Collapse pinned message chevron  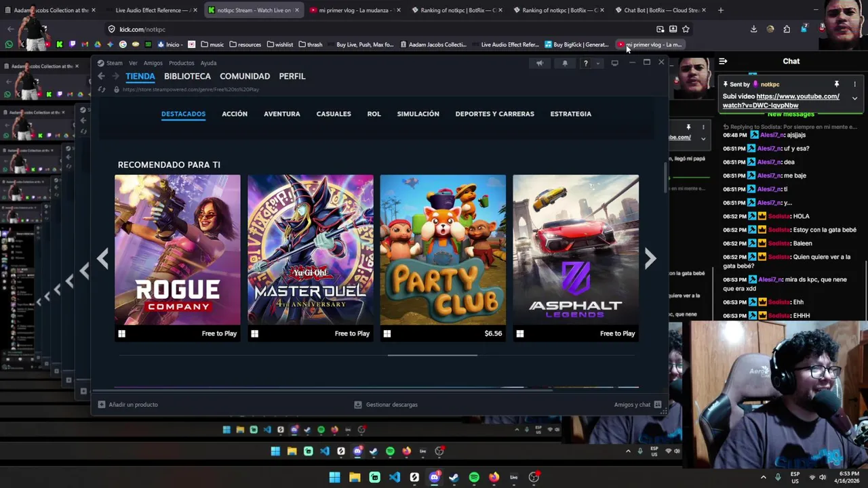coord(854,98)
